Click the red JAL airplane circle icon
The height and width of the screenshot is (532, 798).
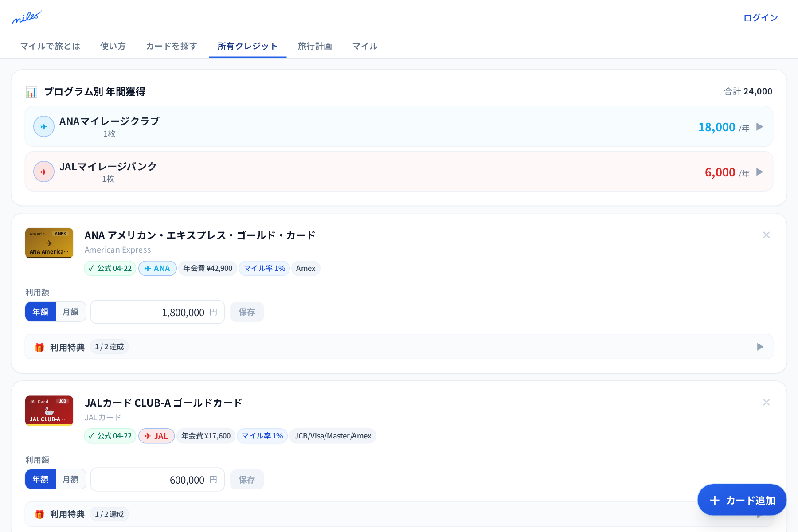(x=44, y=172)
